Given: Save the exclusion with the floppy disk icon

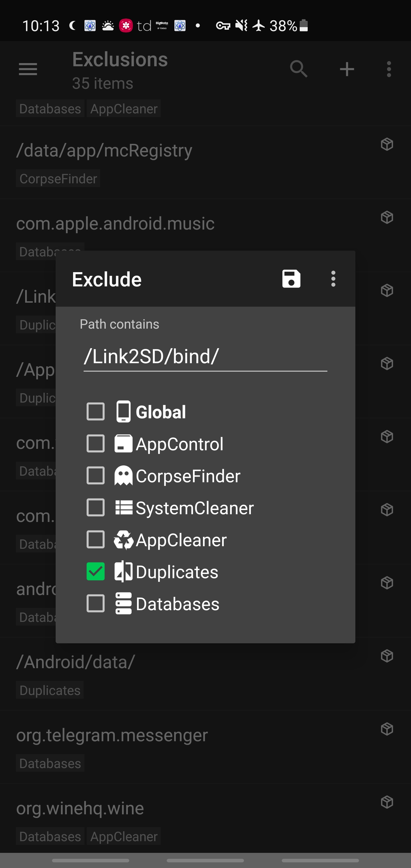Looking at the screenshot, I should [x=291, y=279].
